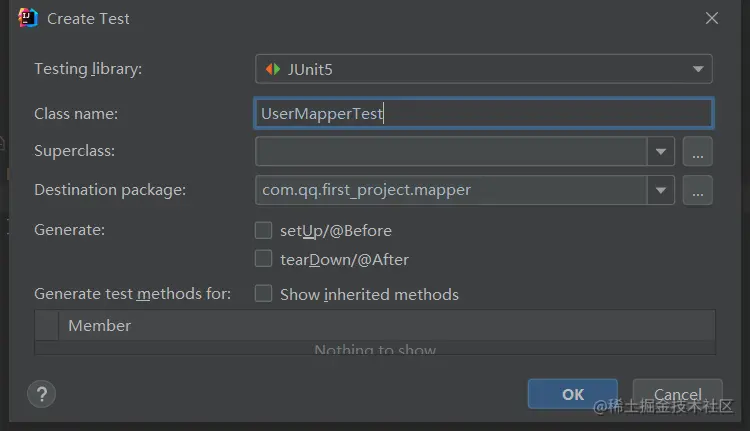Click the Member column header

pos(100,326)
